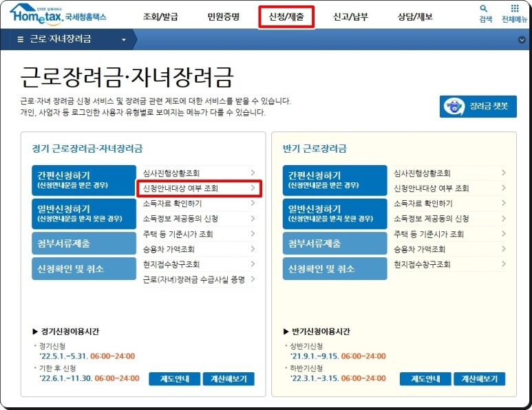Image resolution: width=532 pixels, height=410 pixels.
Task: Click the hamburger icon beside 근로·자녀장려금
Action: (x=21, y=39)
